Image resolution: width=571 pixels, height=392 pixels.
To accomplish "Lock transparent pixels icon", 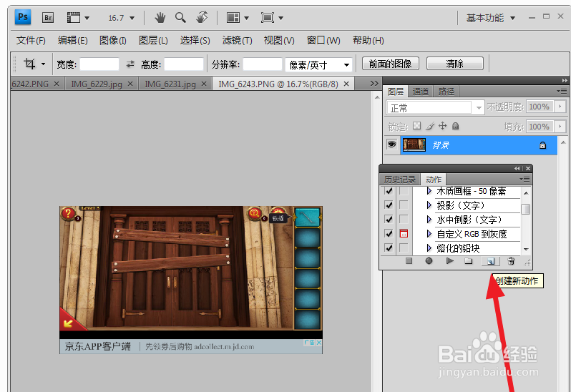I will (416, 126).
